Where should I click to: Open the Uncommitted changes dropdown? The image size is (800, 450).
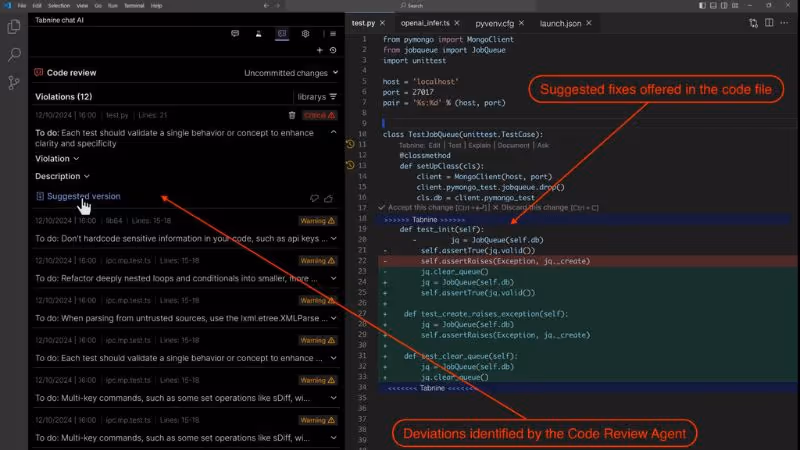(x=291, y=73)
